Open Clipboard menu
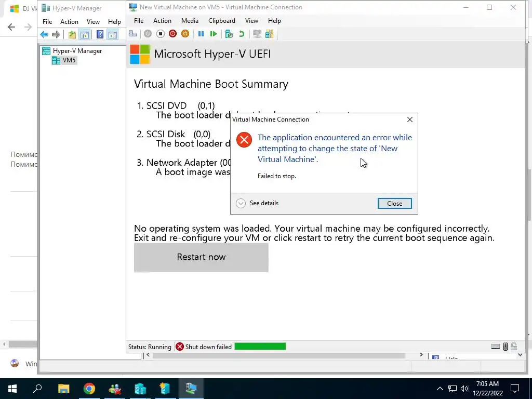This screenshot has height=399, width=532. [221, 21]
